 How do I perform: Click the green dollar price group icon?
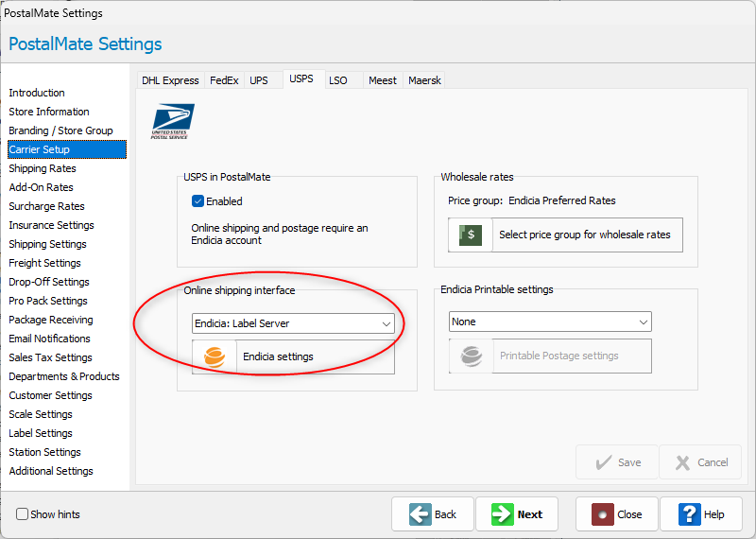click(x=471, y=235)
